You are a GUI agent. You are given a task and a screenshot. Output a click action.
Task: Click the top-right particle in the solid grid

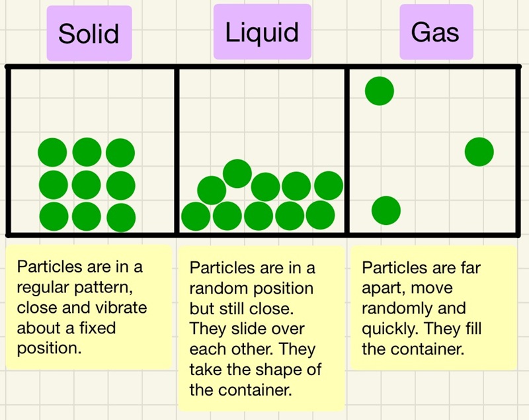[120, 153]
